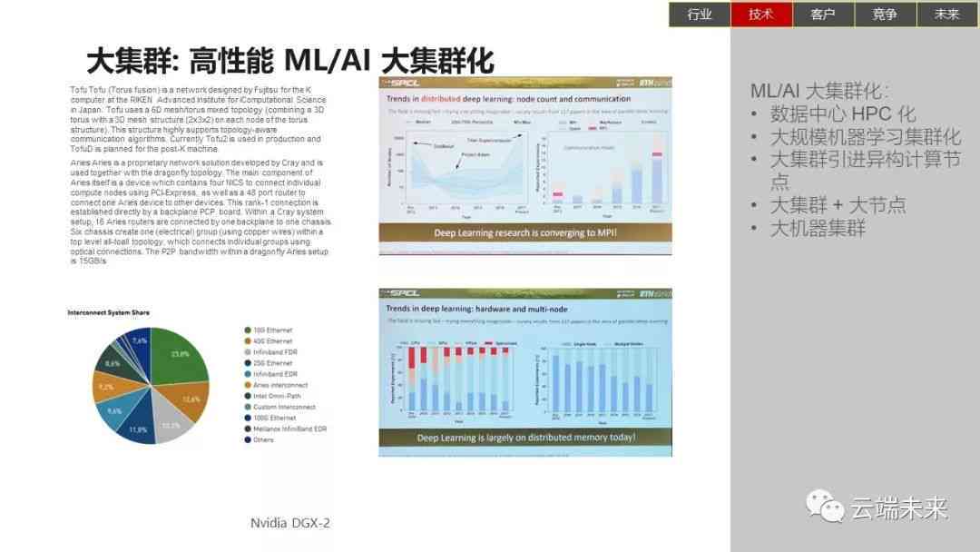Click the Others legend entry
This screenshot has height=552, width=980.
[260, 439]
